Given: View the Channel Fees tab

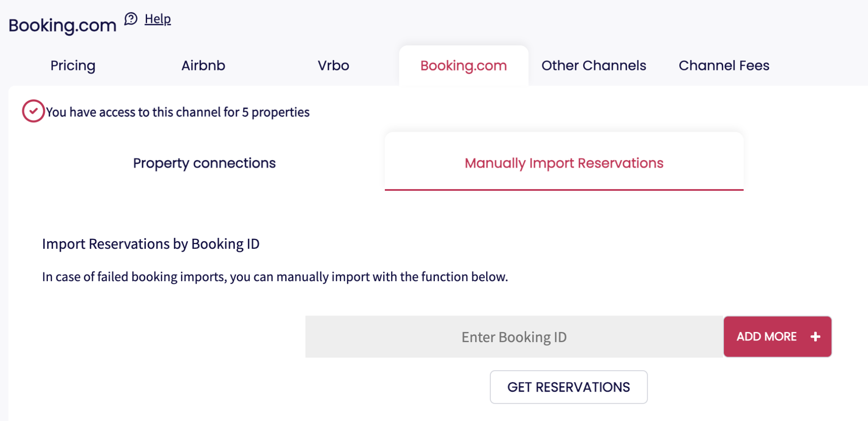Looking at the screenshot, I should (x=723, y=66).
